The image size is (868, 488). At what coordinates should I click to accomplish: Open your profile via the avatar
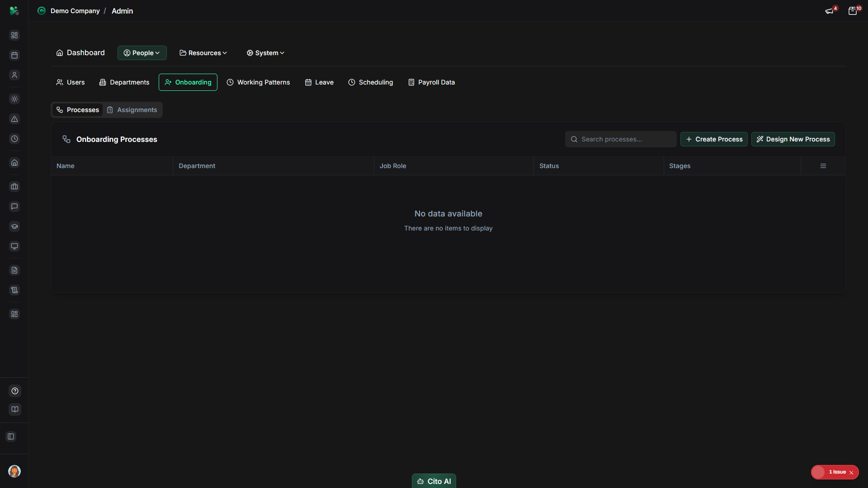[14, 471]
